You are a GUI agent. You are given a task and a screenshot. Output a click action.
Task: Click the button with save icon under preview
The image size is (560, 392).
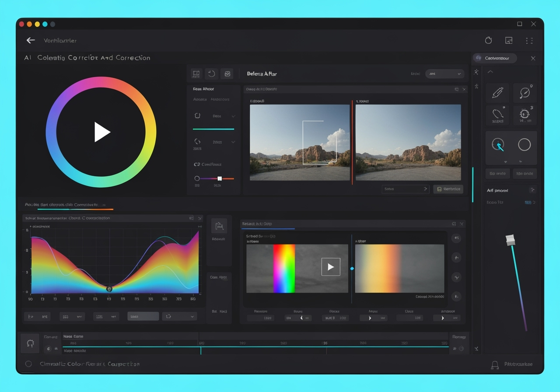[x=448, y=189]
